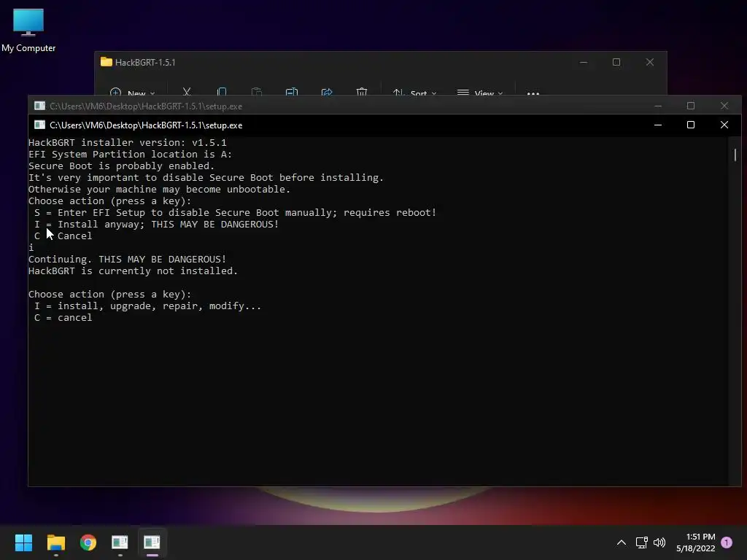Click the Copy icon in the Explorer toolbar

click(222, 91)
